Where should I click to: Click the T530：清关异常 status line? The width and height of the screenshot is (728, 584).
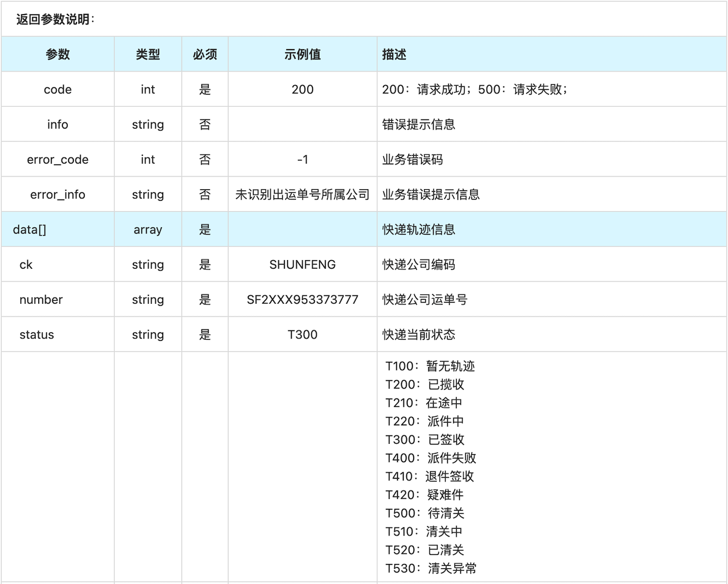(x=431, y=568)
